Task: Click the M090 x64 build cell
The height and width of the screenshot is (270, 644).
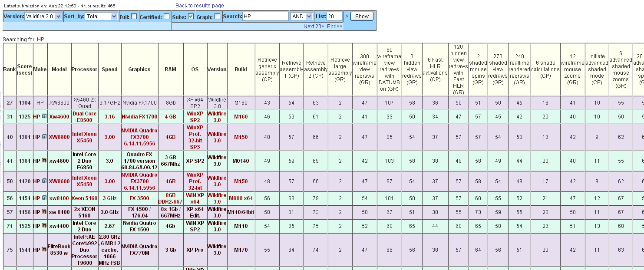Action: (x=241, y=198)
